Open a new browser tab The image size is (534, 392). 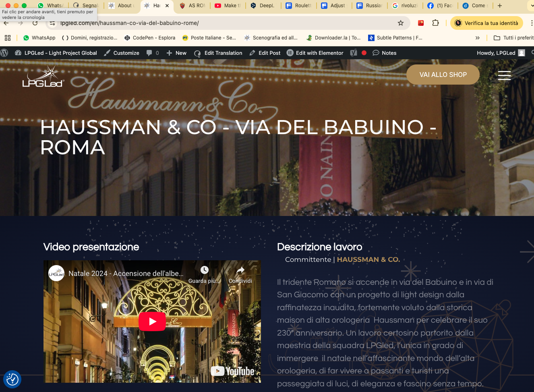pos(500,6)
